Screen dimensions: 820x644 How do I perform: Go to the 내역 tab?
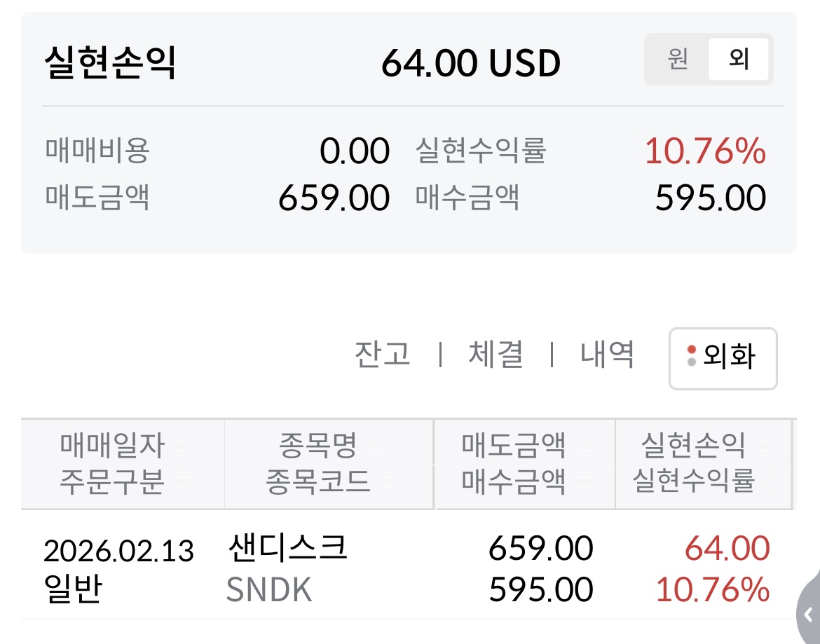point(607,355)
